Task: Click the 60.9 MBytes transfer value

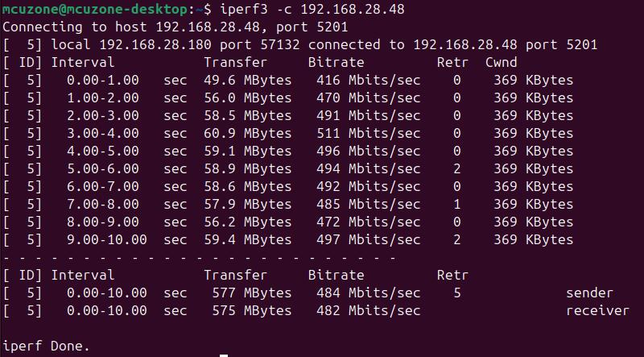Action: [248, 133]
